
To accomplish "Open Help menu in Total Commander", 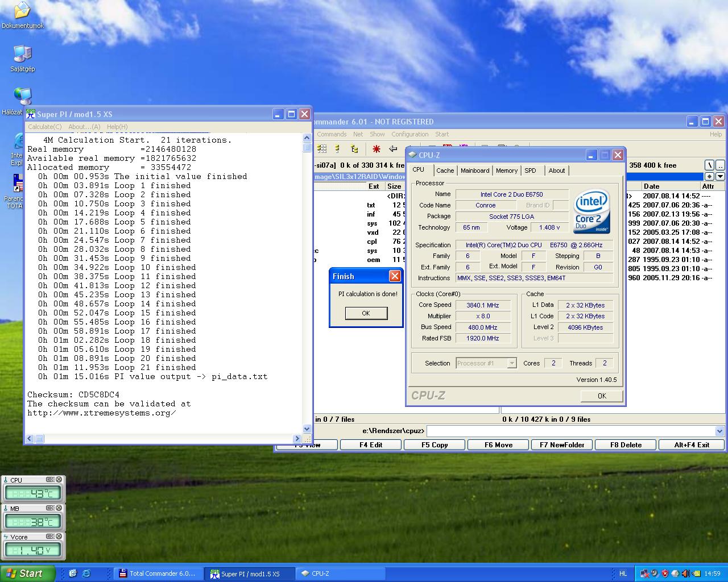I will [715, 134].
